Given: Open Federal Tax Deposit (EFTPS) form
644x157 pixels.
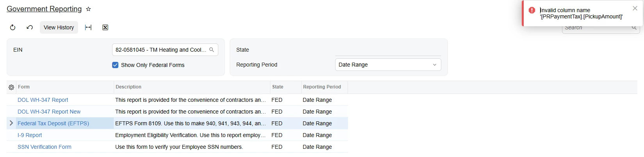Looking at the screenshot, I should point(54,123).
